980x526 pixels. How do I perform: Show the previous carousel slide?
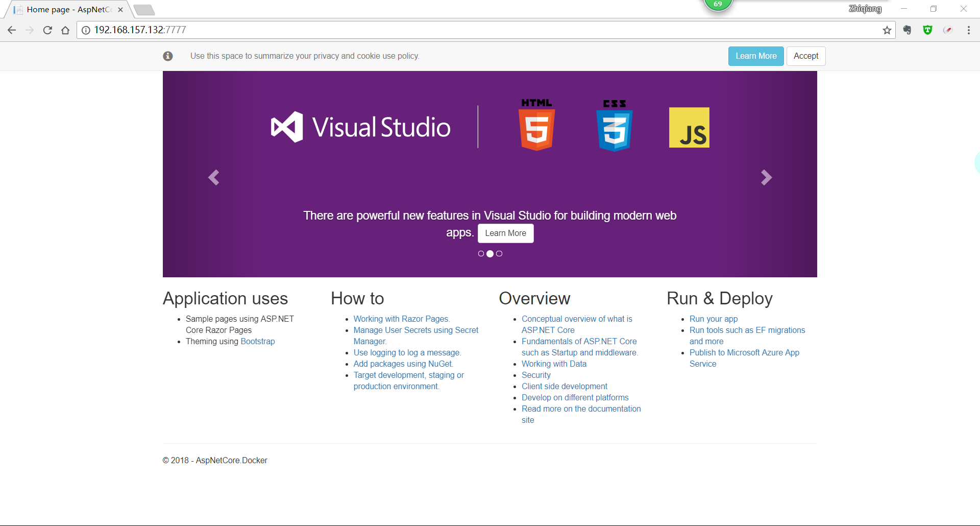tap(214, 178)
